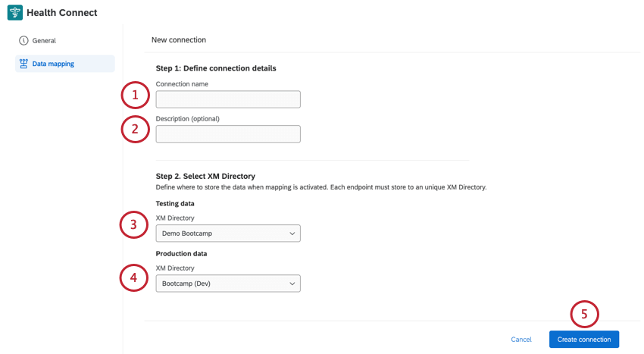Select the Data mapping sidebar tab
The width and height of the screenshot is (644, 354).
53,64
